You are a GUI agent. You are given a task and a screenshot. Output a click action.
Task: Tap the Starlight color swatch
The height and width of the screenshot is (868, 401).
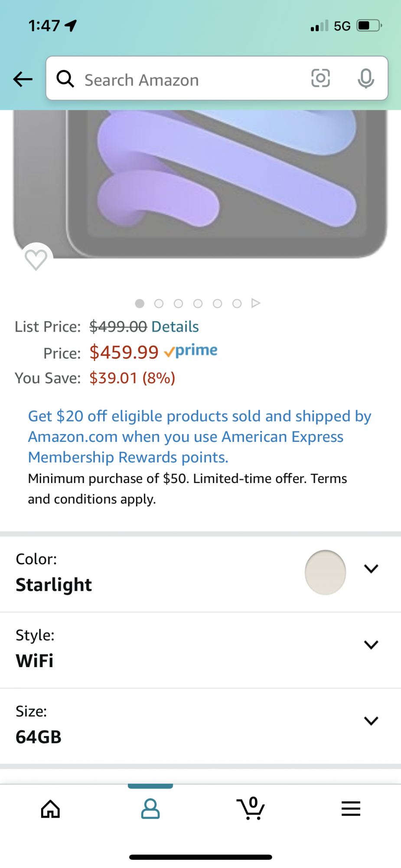click(x=325, y=572)
